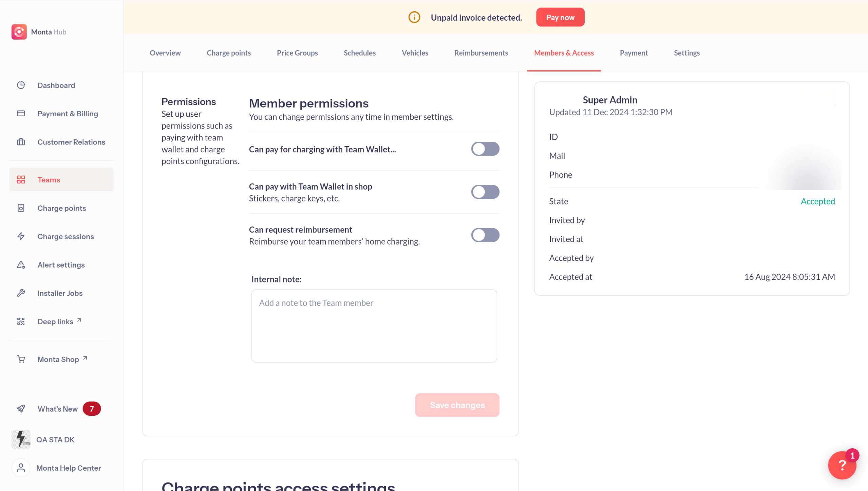The image size is (868, 491).
Task: Click the Installer Jobs wrench icon
Action: [x=21, y=293]
